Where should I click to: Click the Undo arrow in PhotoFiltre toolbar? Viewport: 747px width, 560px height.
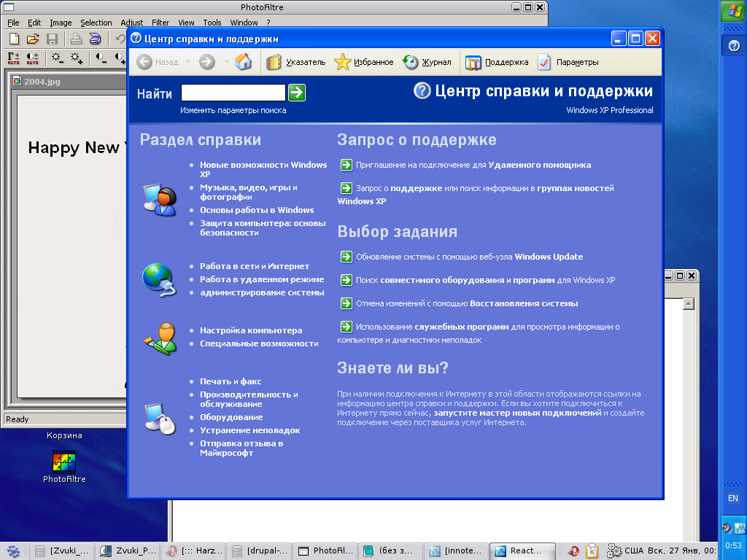click(120, 39)
